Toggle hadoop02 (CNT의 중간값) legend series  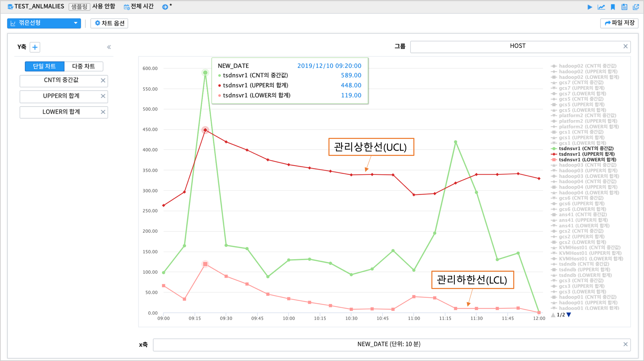584,66
